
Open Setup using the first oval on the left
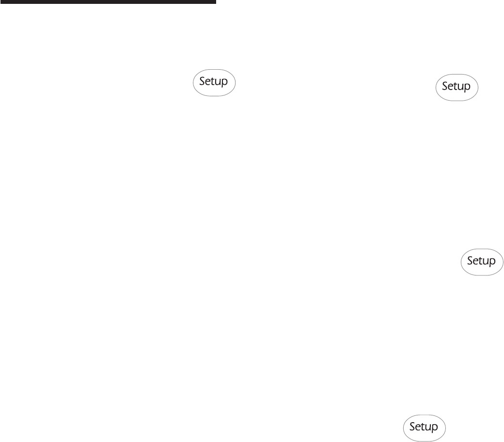pos(214,83)
